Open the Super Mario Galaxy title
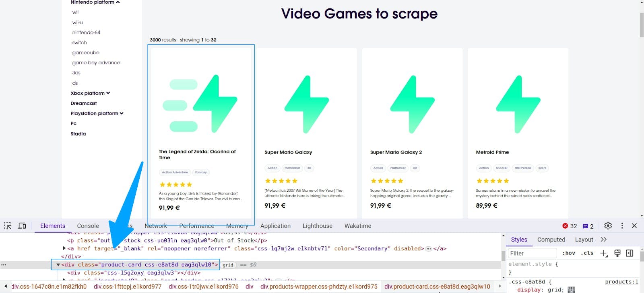644x293 pixels. [288, 152]
